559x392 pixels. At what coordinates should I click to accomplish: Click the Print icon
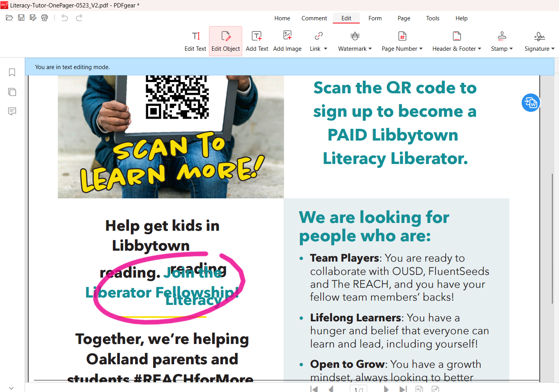coord(45,18)
